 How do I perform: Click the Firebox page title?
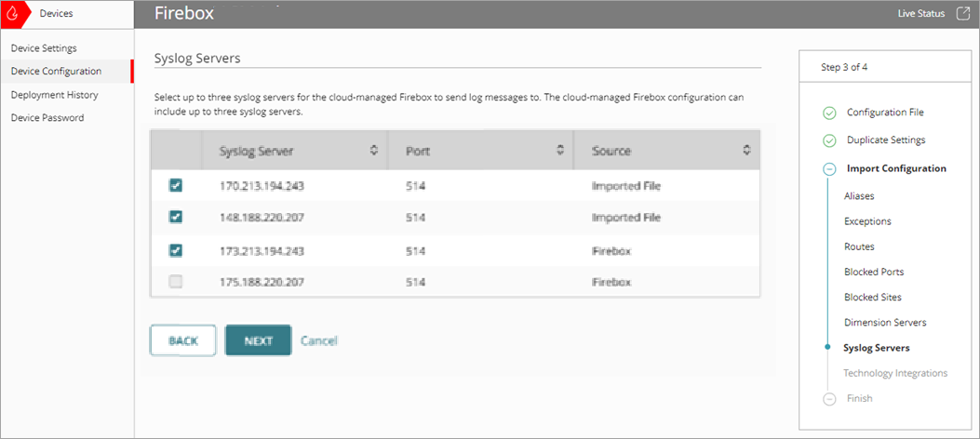[184, 13]
